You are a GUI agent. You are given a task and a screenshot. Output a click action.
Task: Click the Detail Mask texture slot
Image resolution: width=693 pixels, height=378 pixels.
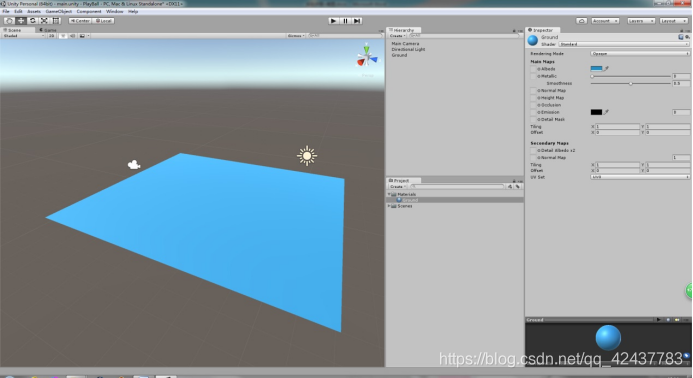click(533, 119)
